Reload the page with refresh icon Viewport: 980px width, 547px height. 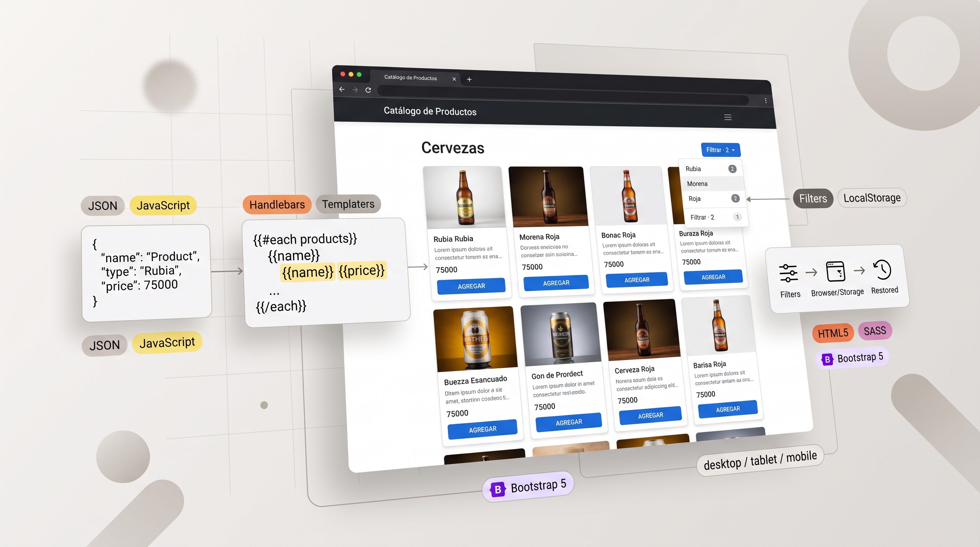point(368,90)
